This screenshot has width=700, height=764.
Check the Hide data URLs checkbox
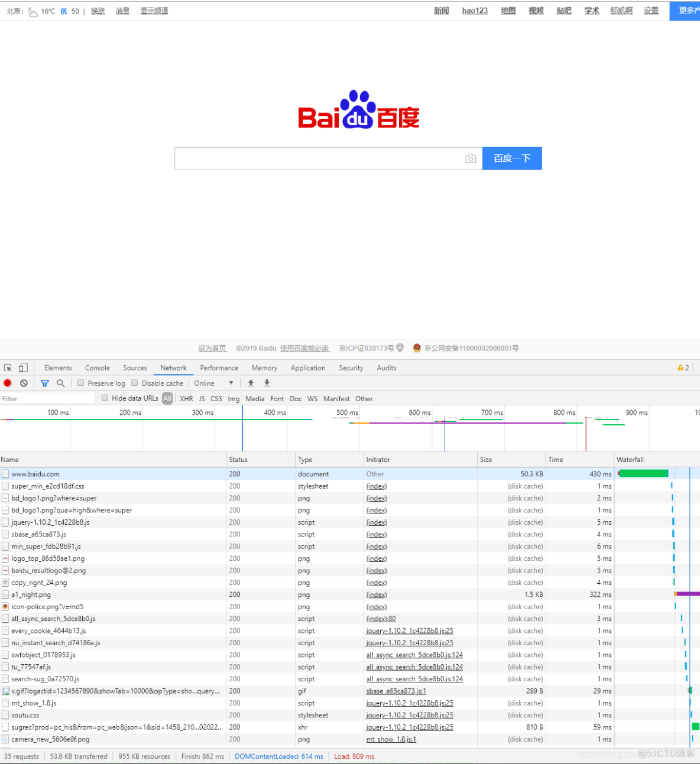click(105, 398)
